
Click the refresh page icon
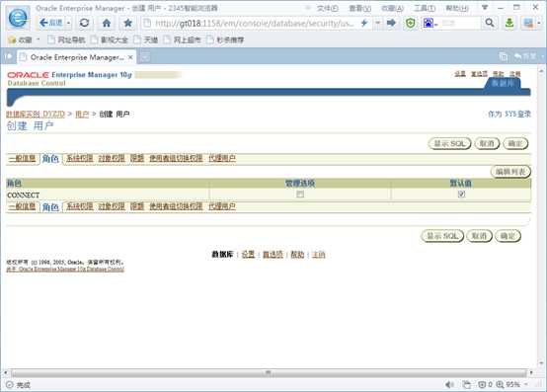[84, 24]
